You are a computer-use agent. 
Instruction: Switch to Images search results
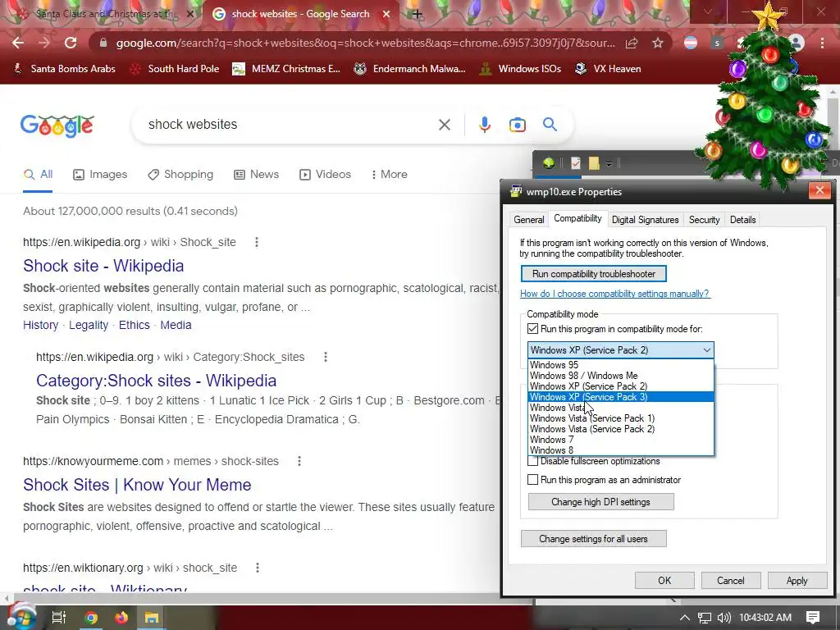[100, 175]
